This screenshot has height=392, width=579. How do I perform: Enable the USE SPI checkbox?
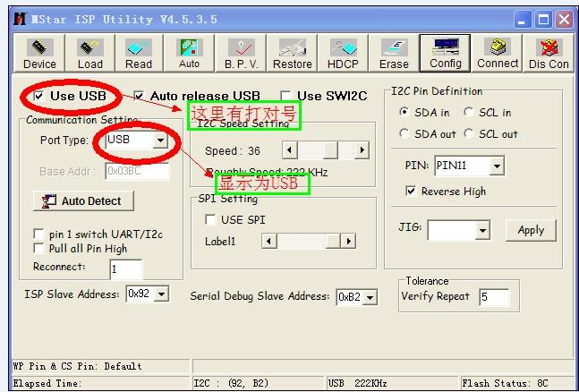pyautogui.click(x=210, y=219)
